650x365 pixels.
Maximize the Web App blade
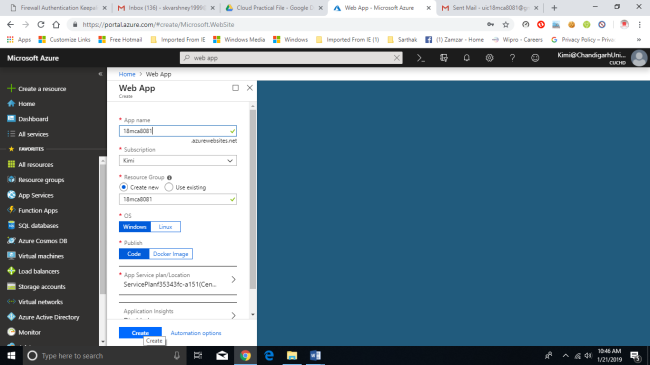coord(235,88)
